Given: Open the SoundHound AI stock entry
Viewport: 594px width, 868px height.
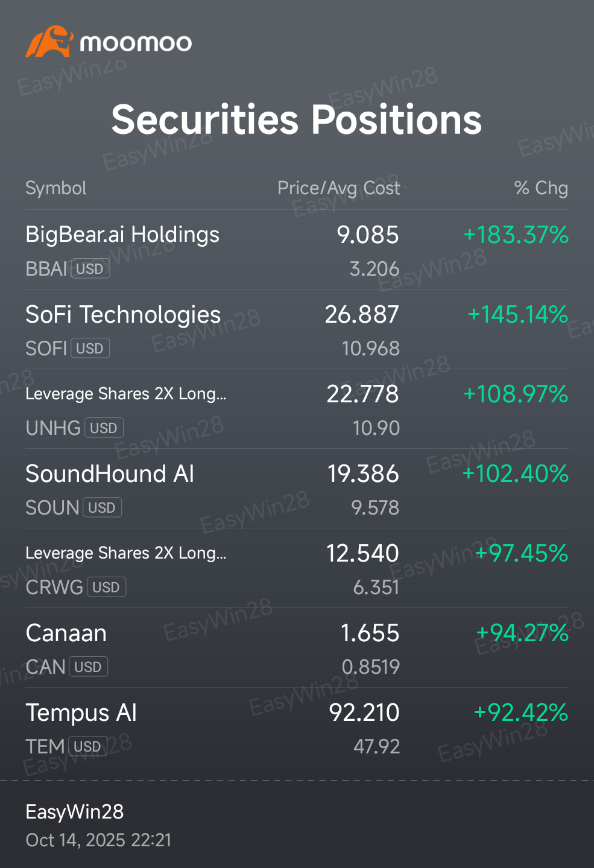Looking at the screenshot, I should click(297, 489).
